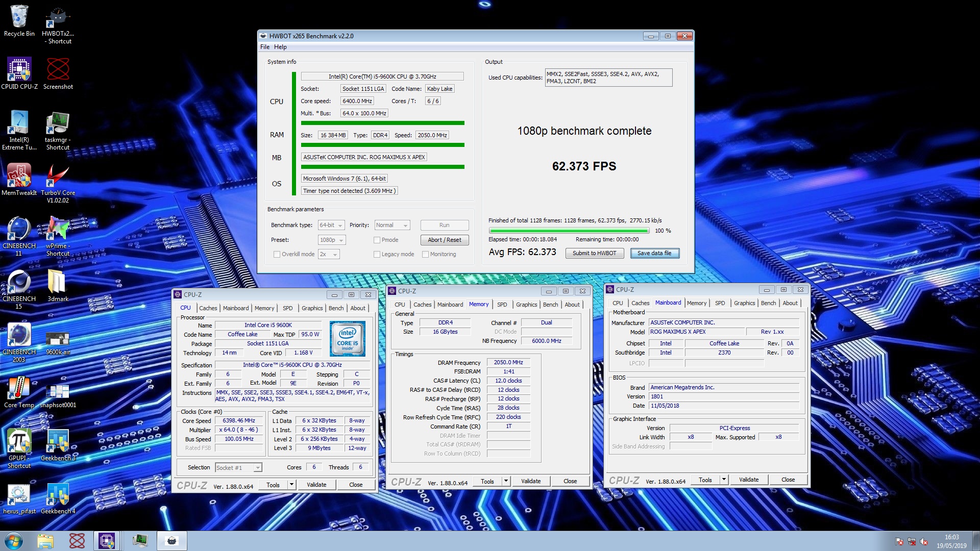Launch GPUPI Shortcut desktop icon
The width and height of the screenshot is (980, 551).
[x=19, y=449]
